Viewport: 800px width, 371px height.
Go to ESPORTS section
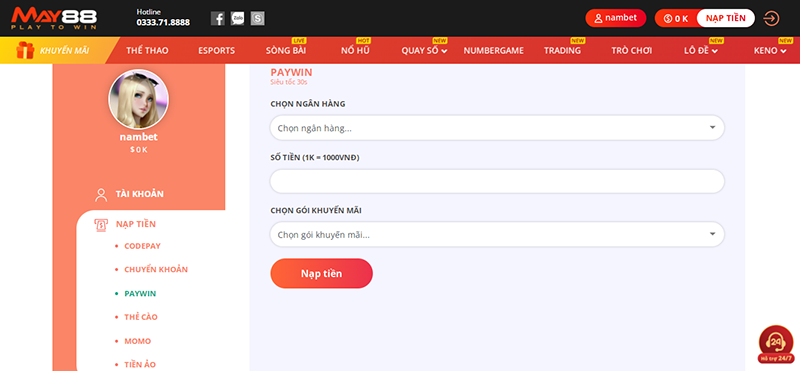pyautogui.click(x=216, y=51)
